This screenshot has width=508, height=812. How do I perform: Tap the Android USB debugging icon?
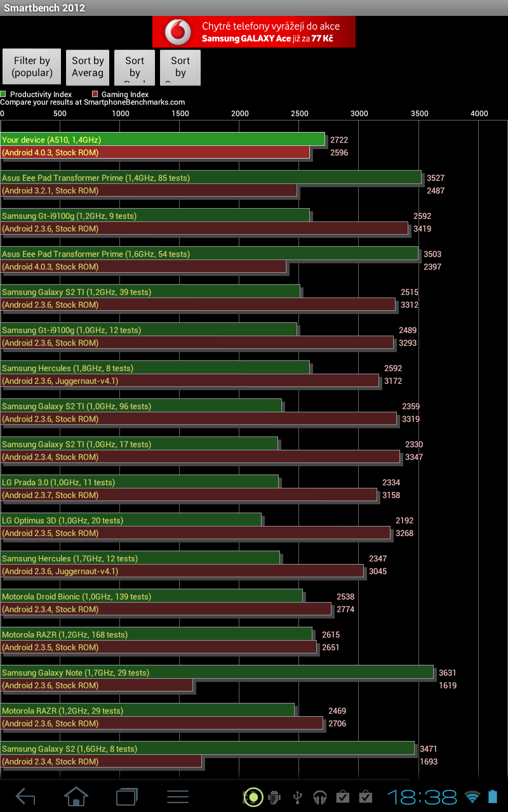[275, 797]
